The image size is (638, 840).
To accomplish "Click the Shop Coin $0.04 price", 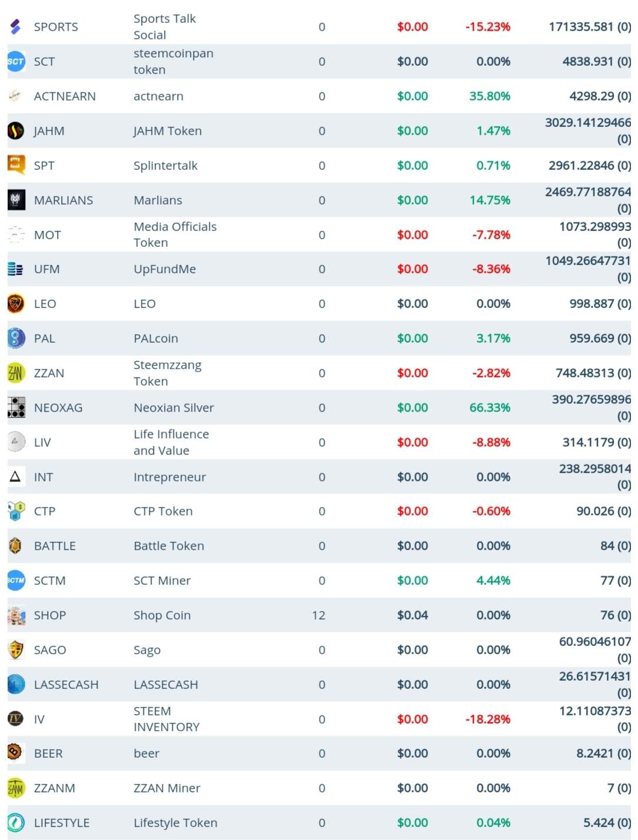I will click(412, 615).
